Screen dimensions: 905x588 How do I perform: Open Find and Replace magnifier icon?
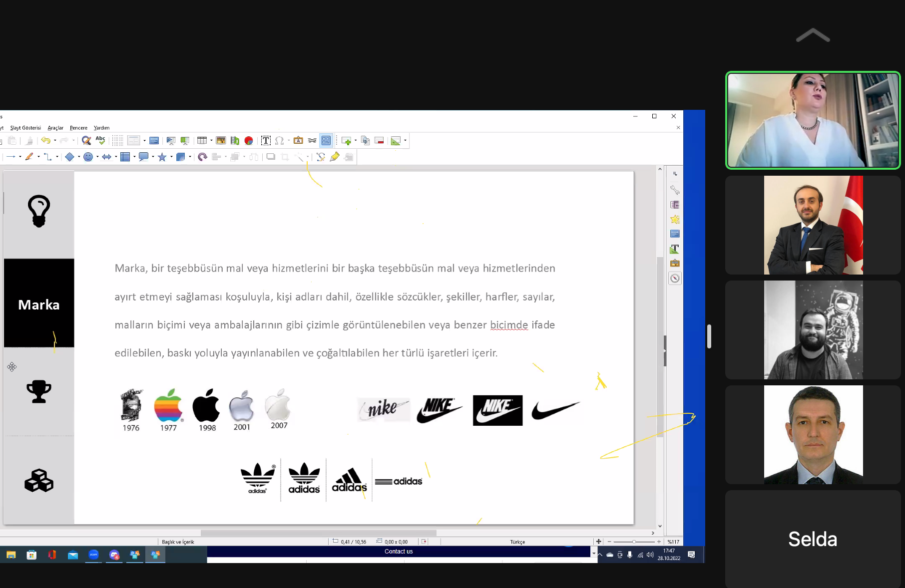point(86,141)
